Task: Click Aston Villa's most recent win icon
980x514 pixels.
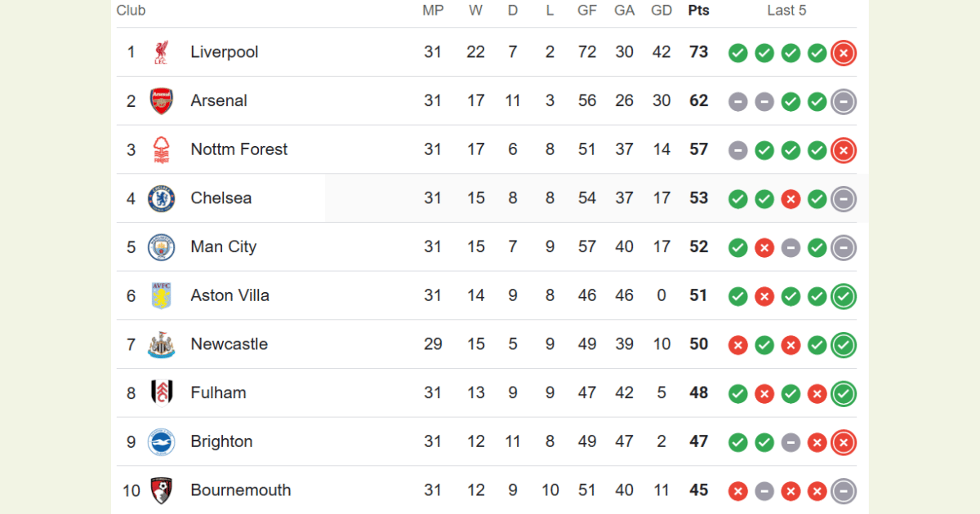Action: (x=844, y=296)
